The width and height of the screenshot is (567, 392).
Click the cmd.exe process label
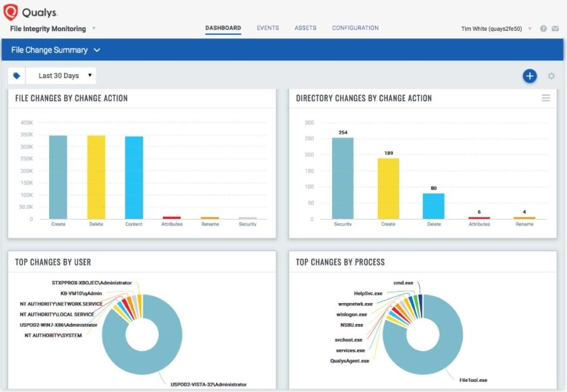click(403, 283)
